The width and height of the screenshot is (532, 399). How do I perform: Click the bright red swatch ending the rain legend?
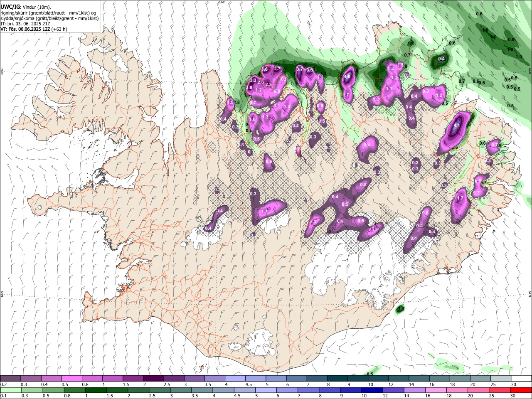pos(521,390)
